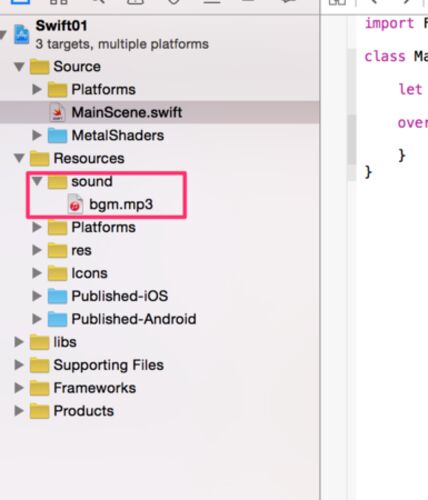428x500 pixels.
Task: Click the MetalShaders blue folder icon
Action: [x=57, y=135]
